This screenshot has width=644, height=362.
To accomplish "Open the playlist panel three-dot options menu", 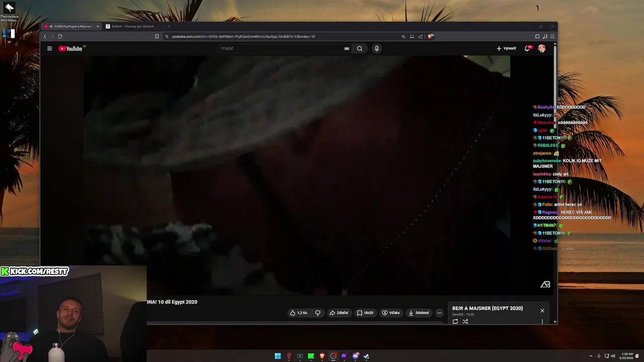I will [542, 321].
